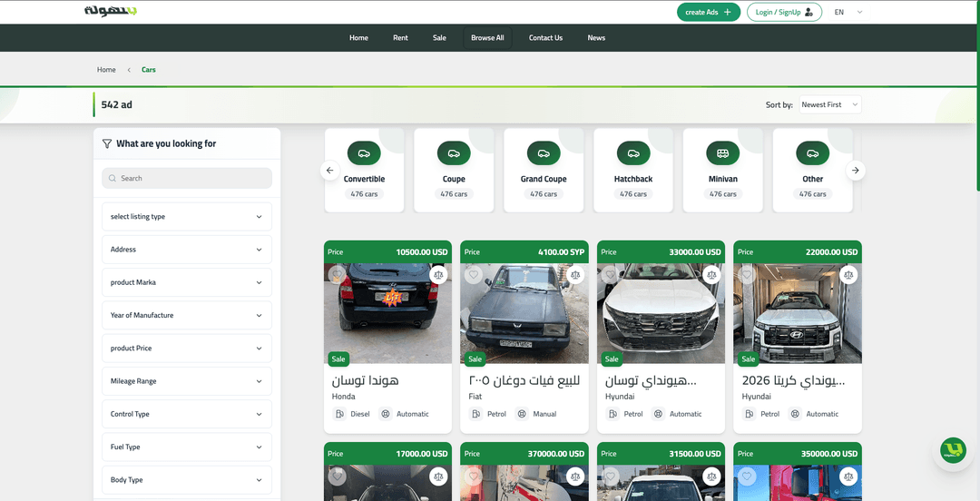Screen dimensions: 980x501
Task: Open Year of Manufacture dropdown
Action: pyautogui.click(x=187, y=315)
